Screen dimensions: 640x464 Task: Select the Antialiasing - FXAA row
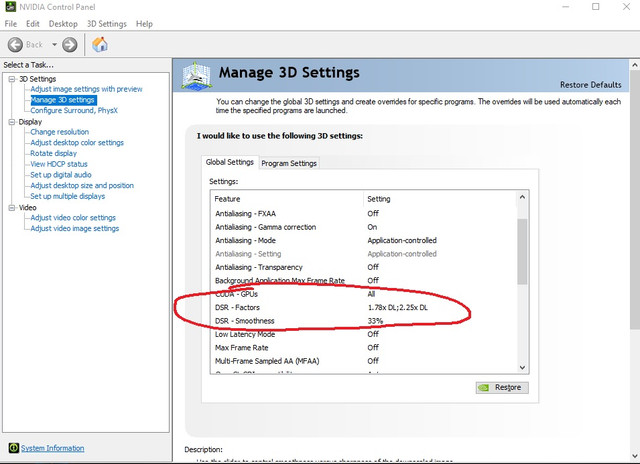[x=364, y=213]
